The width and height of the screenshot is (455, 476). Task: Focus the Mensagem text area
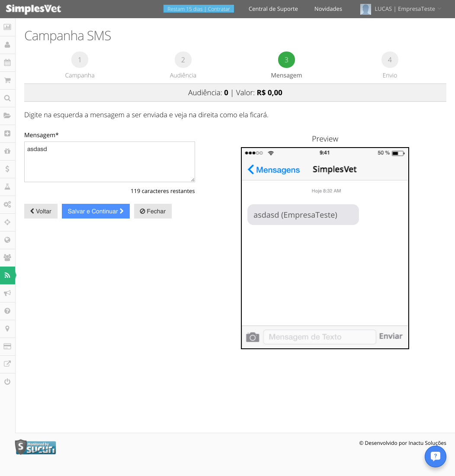pyautogui.click(x=109, y=162)
